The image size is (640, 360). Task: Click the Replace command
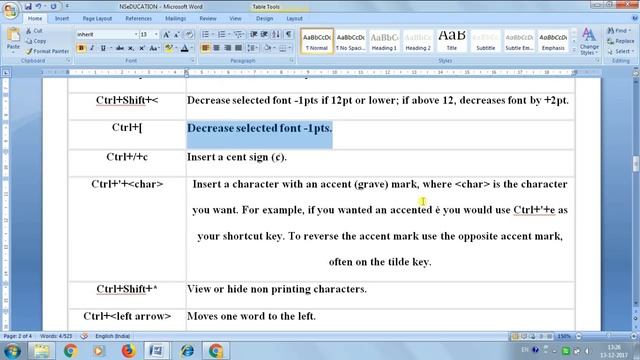click(620, 41)
